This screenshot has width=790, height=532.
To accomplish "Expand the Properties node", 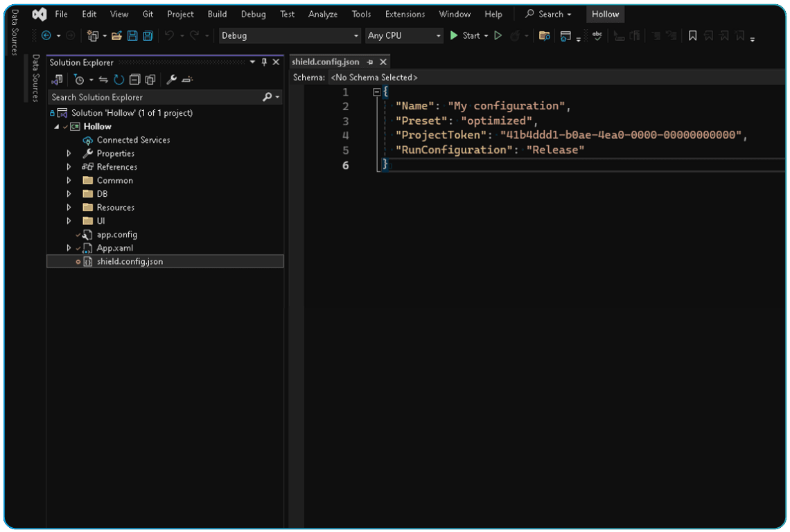I will pos(69,153).
